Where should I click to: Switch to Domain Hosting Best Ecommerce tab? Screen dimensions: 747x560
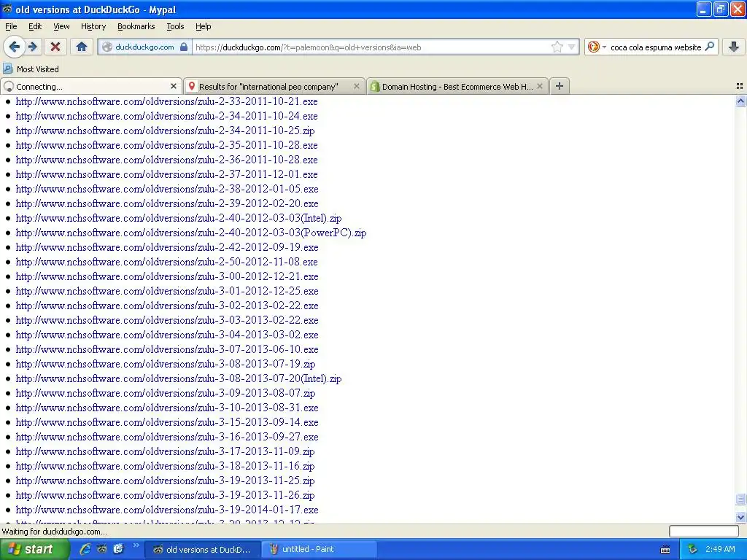(x=457, y=86)
